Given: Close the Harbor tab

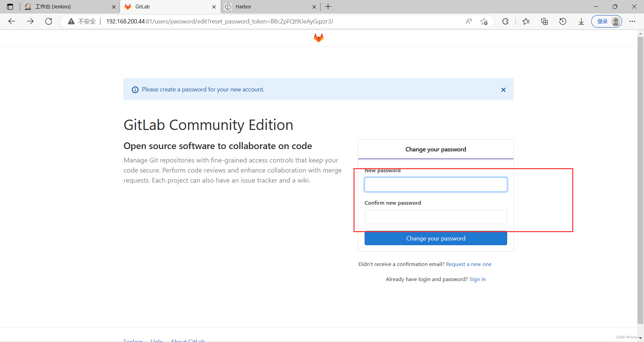Looking at the screenshot, I should click(314, 7).
